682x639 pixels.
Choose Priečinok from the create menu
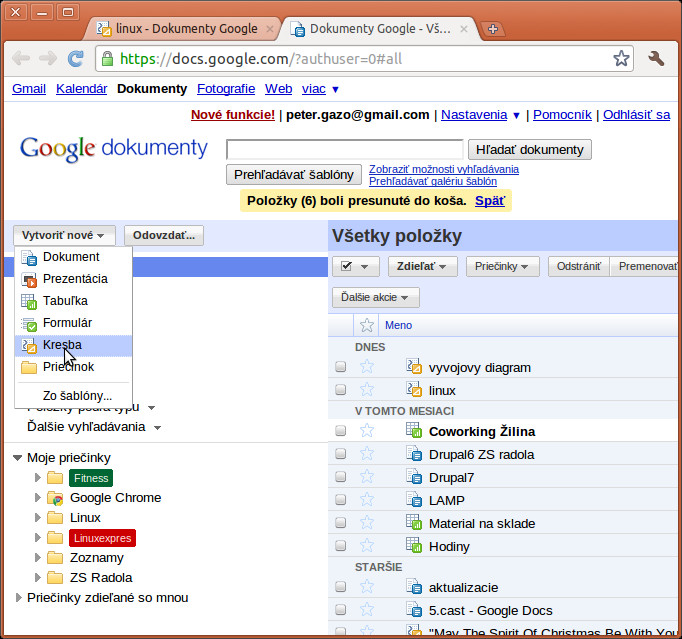click(x=74, y=367)
